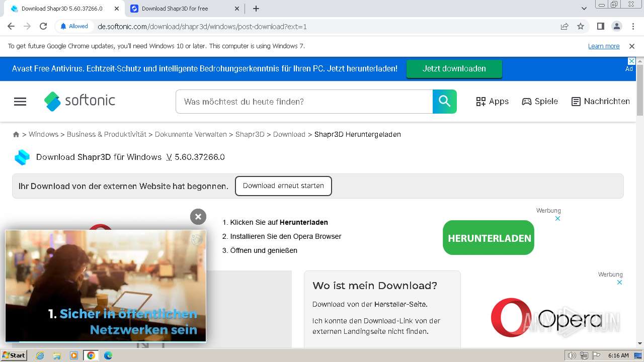
Task: Click the Opera logo advertisement
Action: [546, 318]
